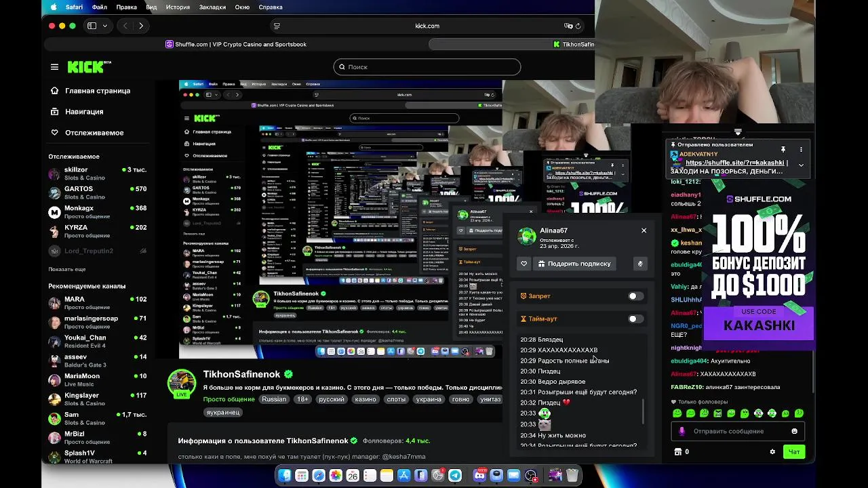Click the kick.com address bar
868x488 pixels.
coord(427,26)
